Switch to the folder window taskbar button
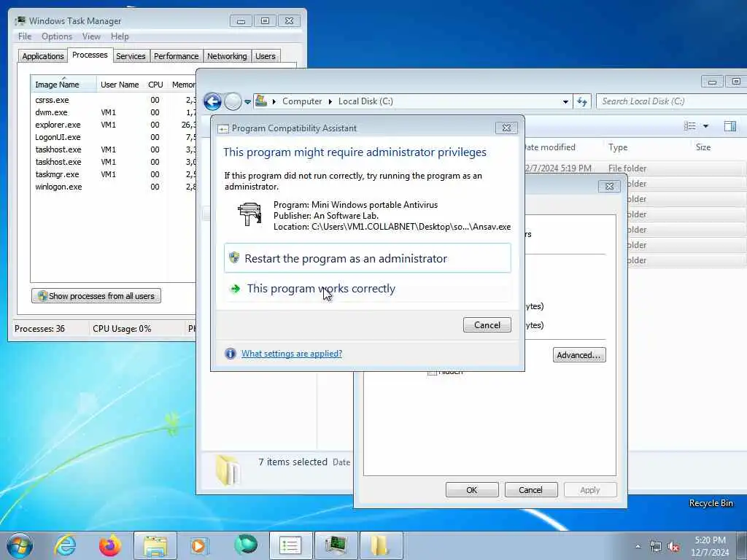 tap(380, 545)
